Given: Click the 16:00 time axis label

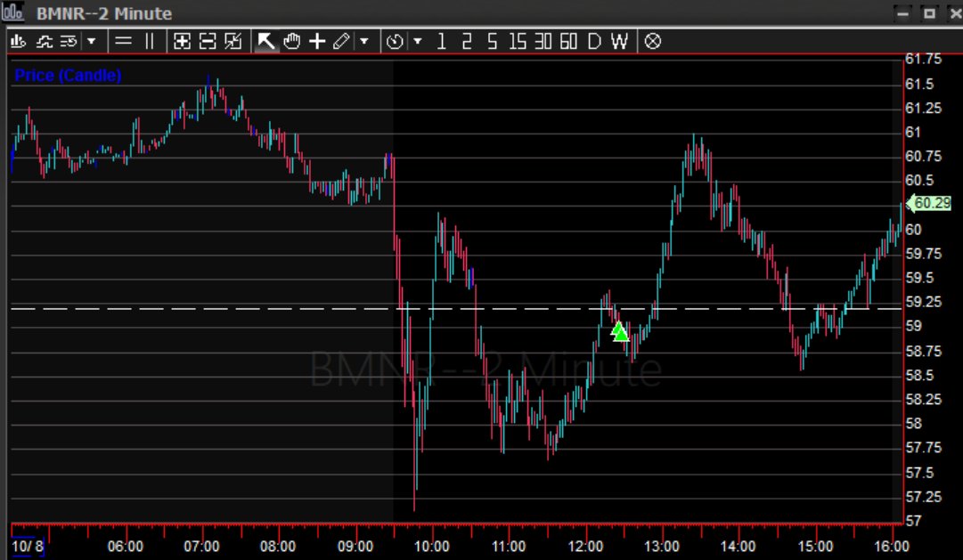Looking at the screenshot, I should (x=891, y=546).
